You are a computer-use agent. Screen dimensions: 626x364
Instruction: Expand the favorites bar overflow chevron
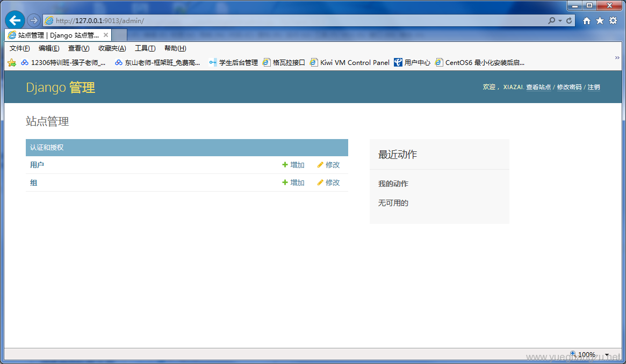click(617, 58)
